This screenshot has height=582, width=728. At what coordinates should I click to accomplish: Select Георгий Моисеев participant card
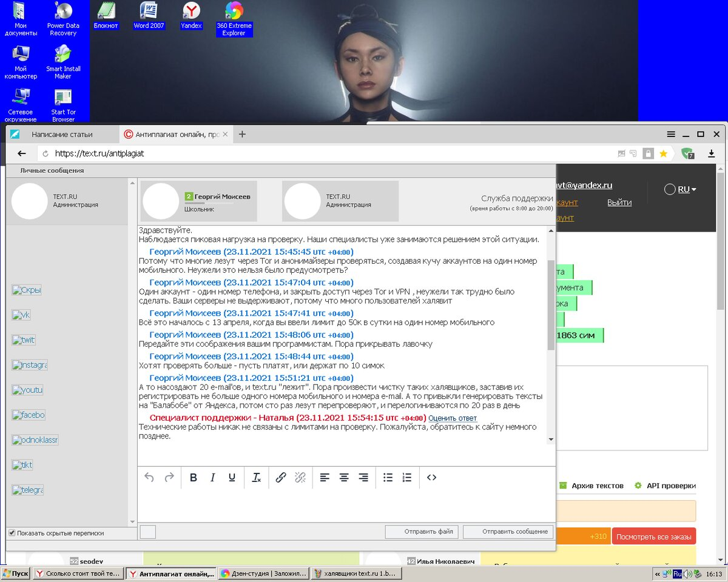coord(199,201)
